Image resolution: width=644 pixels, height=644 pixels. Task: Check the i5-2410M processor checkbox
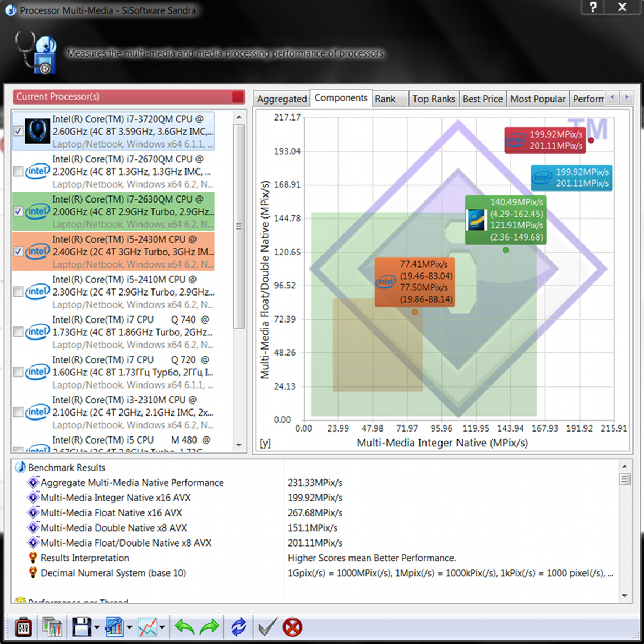(x=18, y=292)
